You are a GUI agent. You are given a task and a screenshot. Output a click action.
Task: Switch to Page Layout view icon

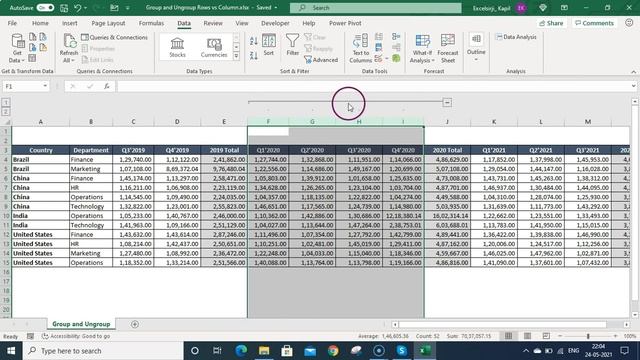[x=527, y=336]
